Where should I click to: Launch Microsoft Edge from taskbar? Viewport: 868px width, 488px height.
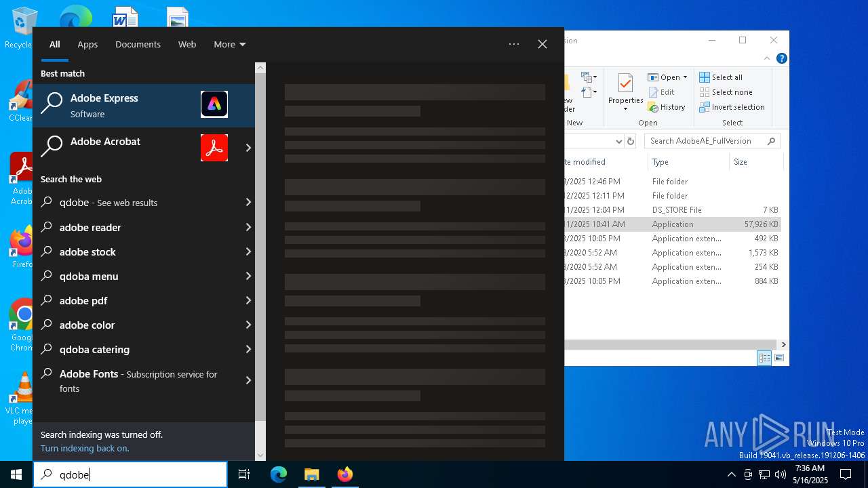pos(279,474)
